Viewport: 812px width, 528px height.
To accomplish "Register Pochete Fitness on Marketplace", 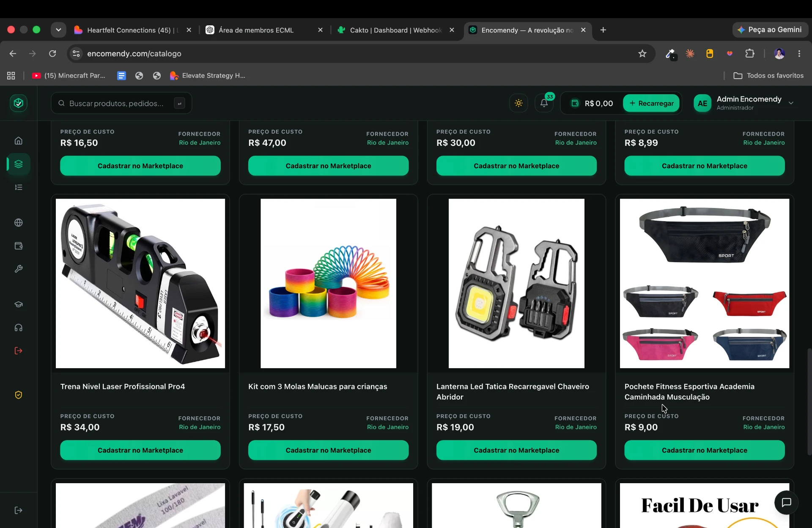I will click(x=705, y=450).
